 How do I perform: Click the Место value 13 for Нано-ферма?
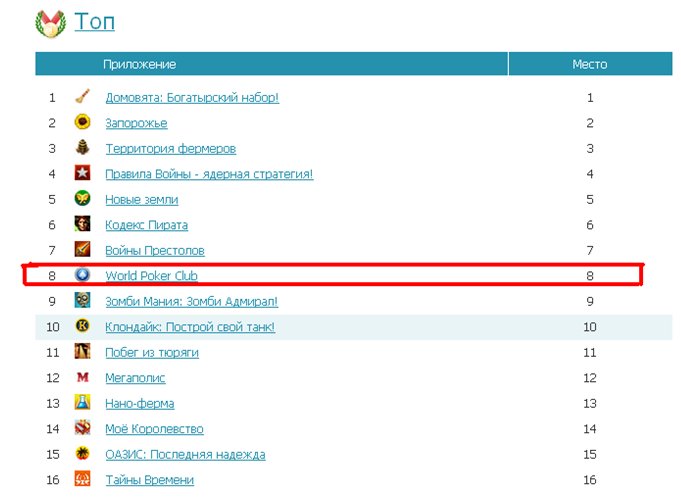[x=590, y=404]
